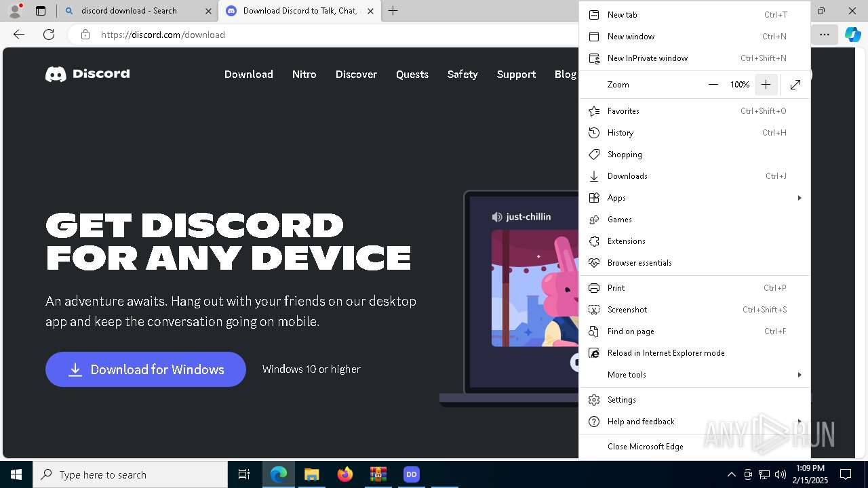Open Favorites from the menu
The width and height of the screenshot is (868, 488).
coord(694,111)
